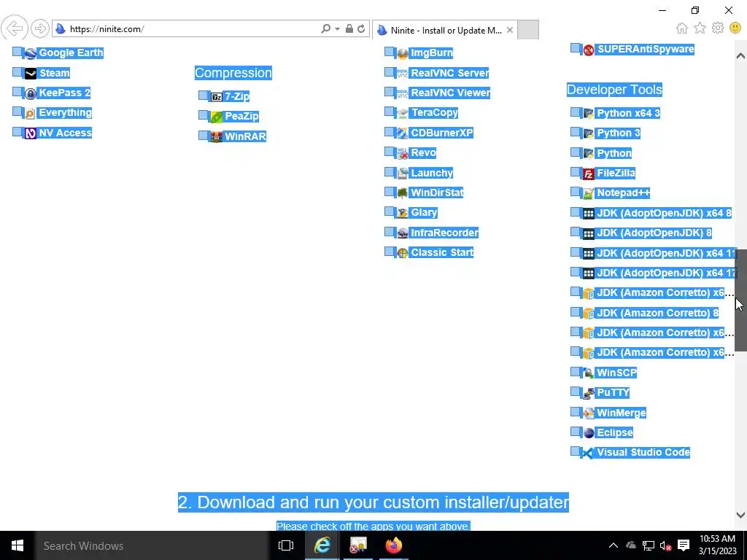Click the page scrollbar thumb
This screenshot has width=747, height=560.
[x=741, y=300]
